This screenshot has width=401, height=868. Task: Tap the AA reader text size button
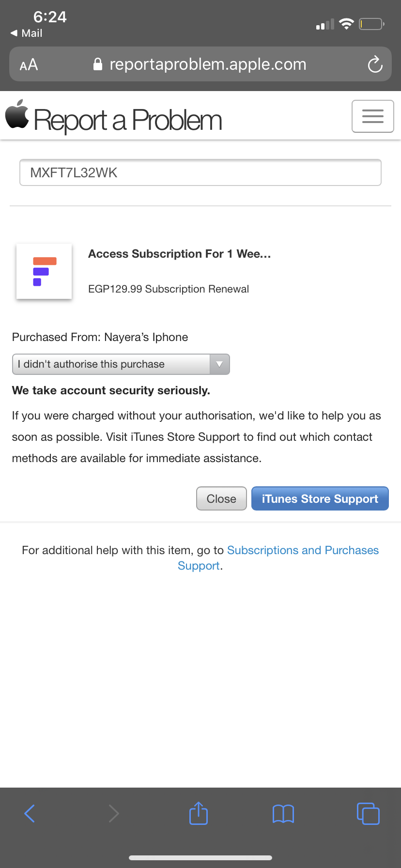[x=29, y=64]
